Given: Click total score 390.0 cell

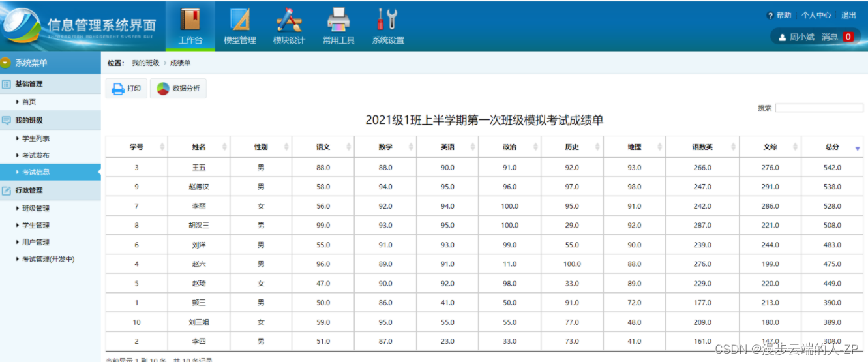Looking at the screenshot, I should [x=832, y=303].
